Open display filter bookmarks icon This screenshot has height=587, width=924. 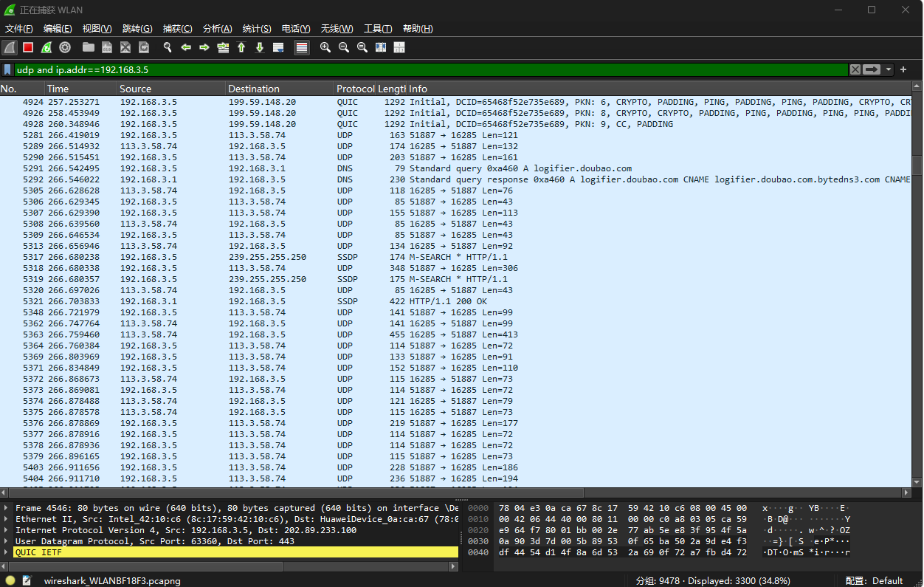click(8, 69)
